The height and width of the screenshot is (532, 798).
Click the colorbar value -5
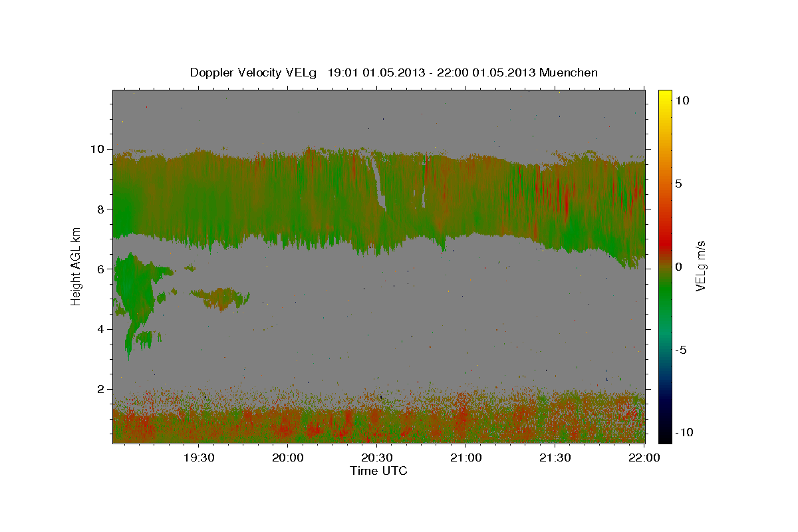(x=681, y=350)
